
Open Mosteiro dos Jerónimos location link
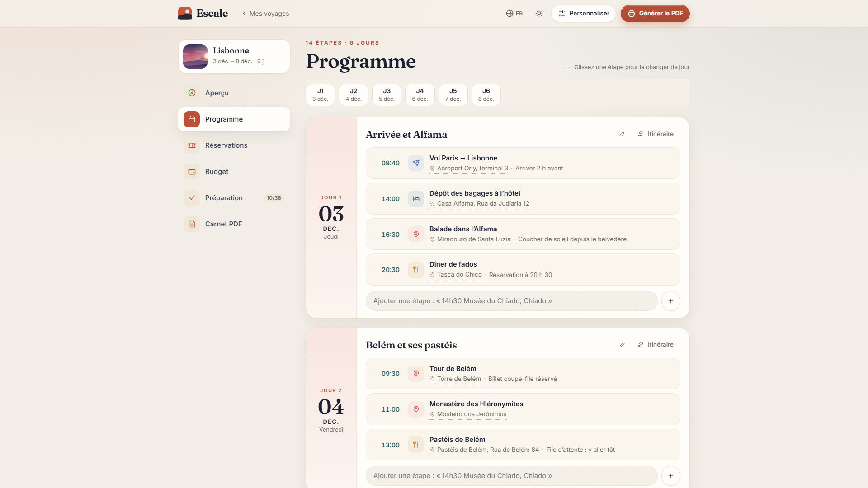click(x=468, y=414)
